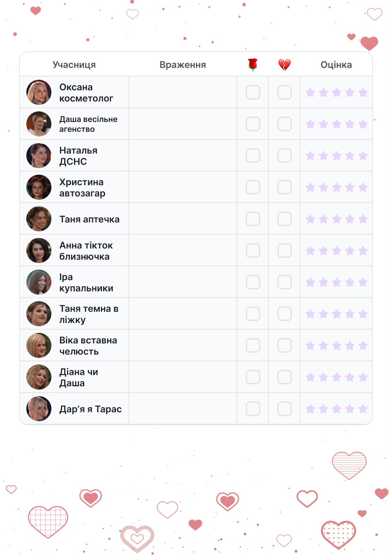This screenshot has width=392, height=555.
Task: Click the Оцінка column header
Action: point(336,65)
